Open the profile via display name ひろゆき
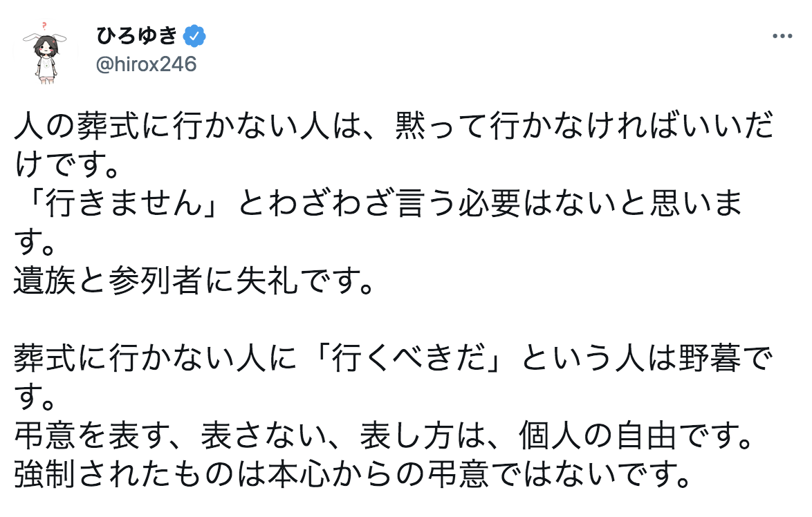 (137, 36)
